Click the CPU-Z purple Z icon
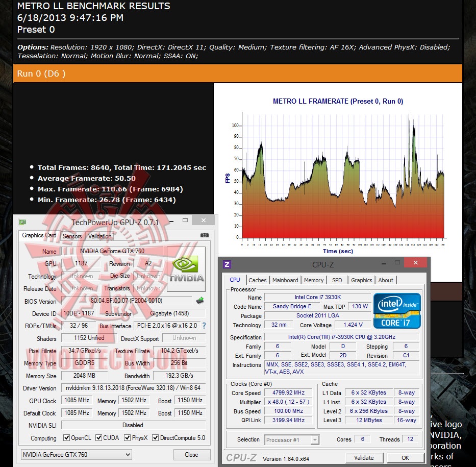Viewport: 476px width, 467px height. click(x=227, y=264)
